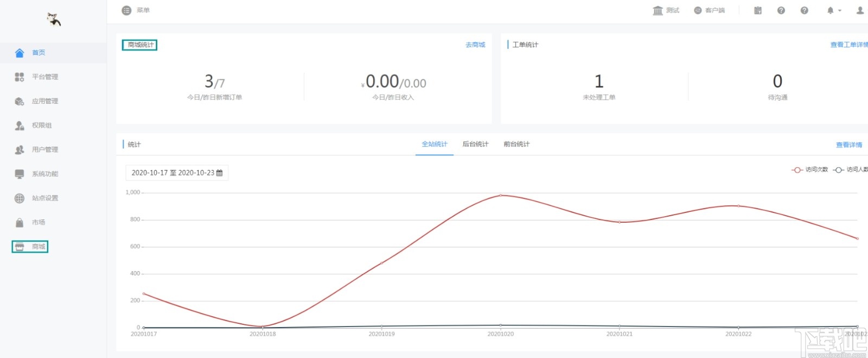Switch to the 后台统计 tab
Screen dimensions: 868x358
[x=475, y=144]
